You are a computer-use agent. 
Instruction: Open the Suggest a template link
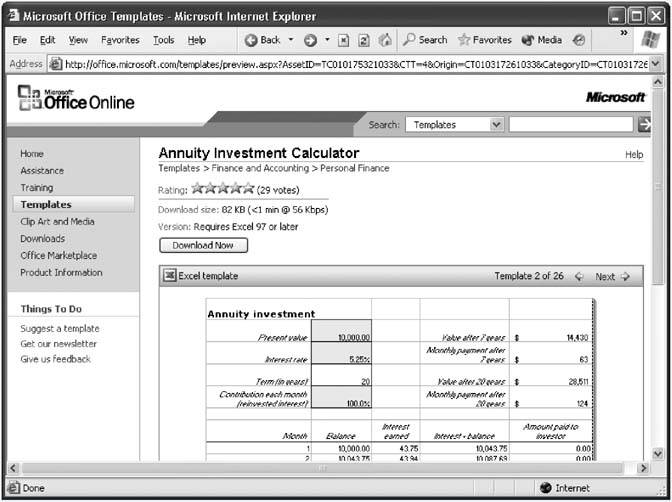click(x=60, y=328)
